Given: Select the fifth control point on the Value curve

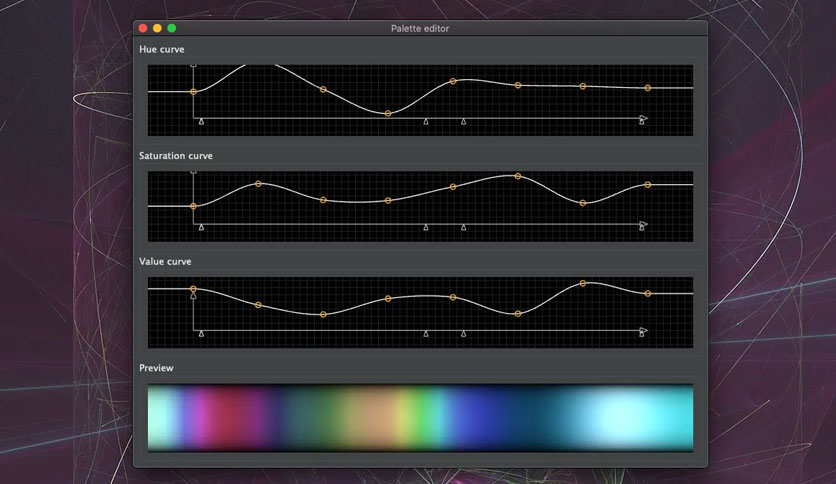Looking at the screenshot, I should [453, 297].
